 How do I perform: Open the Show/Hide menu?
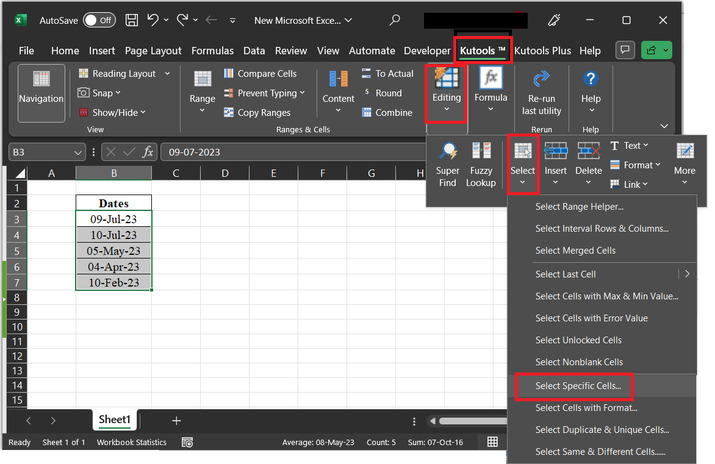click(112, 113)
